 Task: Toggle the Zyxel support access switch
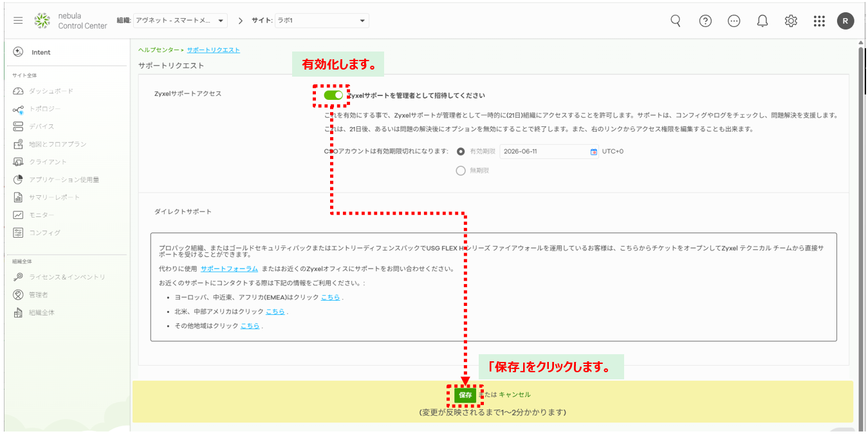pos(333,95)
